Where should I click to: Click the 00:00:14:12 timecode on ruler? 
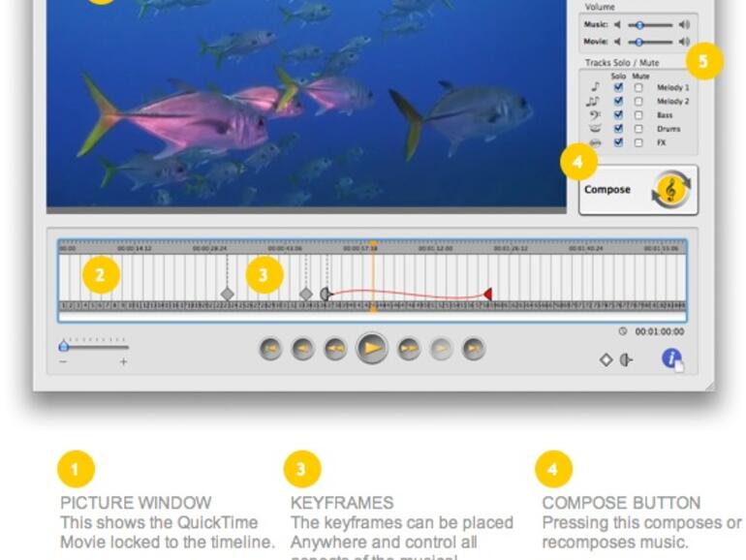(134, 248)
